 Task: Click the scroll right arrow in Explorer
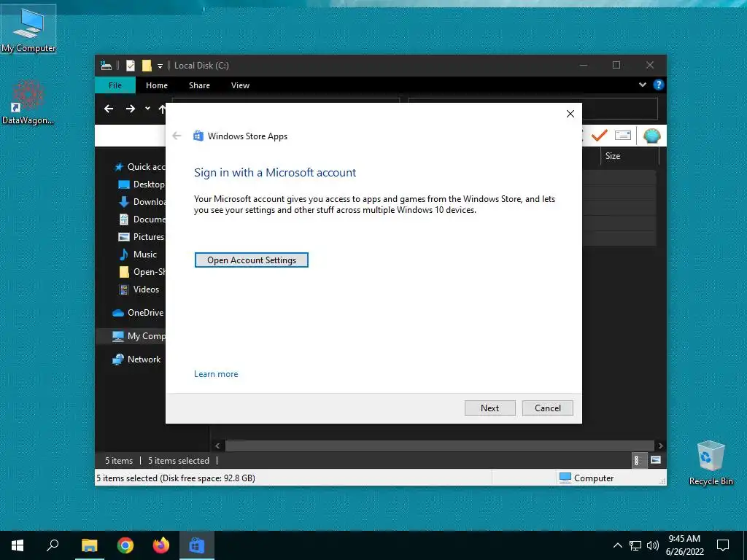tap(660, 446)
